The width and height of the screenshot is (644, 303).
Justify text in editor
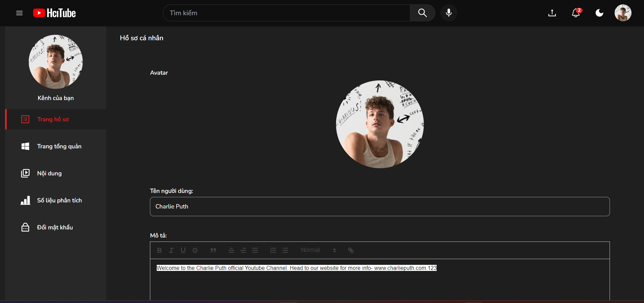pyautogui.click(x=255, y=250)
